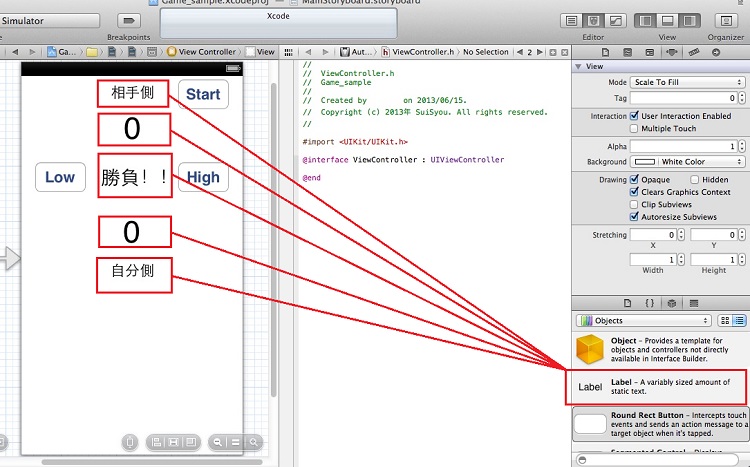Open the Quick Help inspector tab
This screenshot has height=467, width=750.
tap(628, 52)
